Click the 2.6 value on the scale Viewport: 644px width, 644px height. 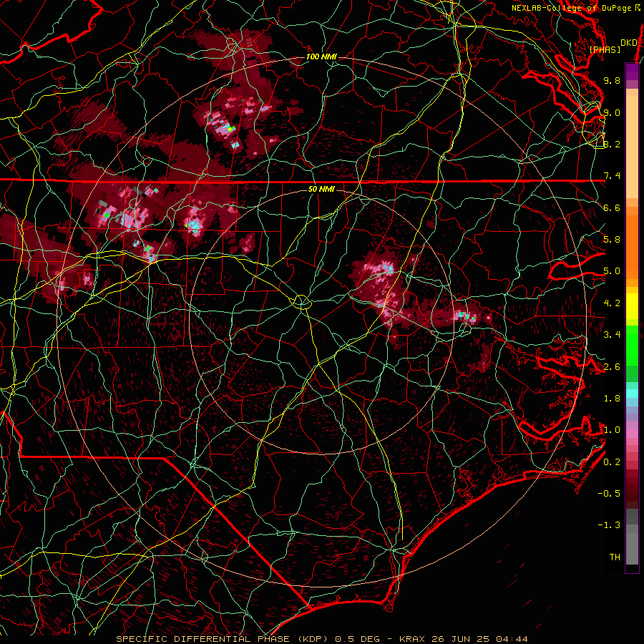pos(612,367)
